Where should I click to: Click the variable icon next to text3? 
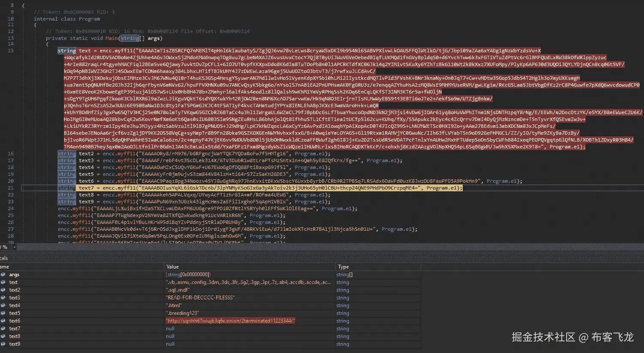[3, 298]
